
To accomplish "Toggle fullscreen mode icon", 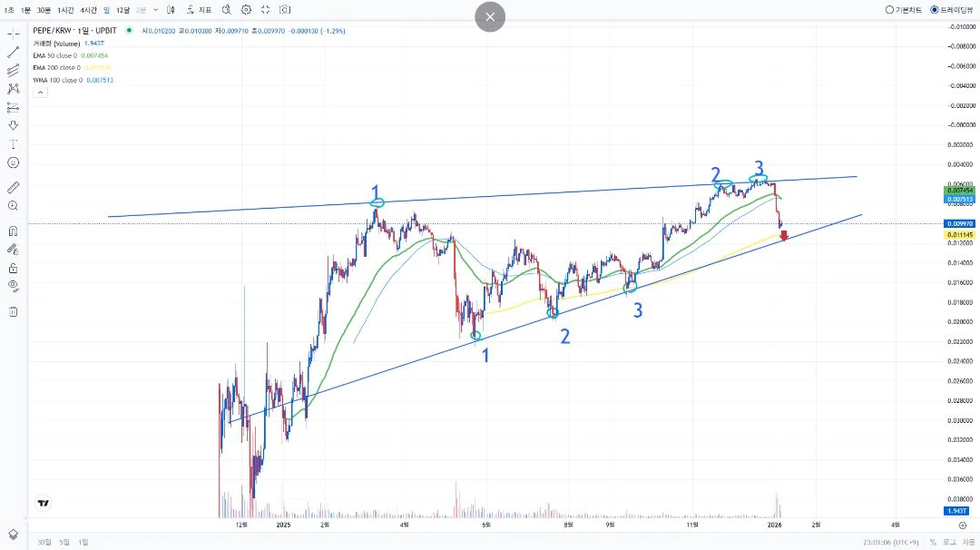I will coord(266,10).
